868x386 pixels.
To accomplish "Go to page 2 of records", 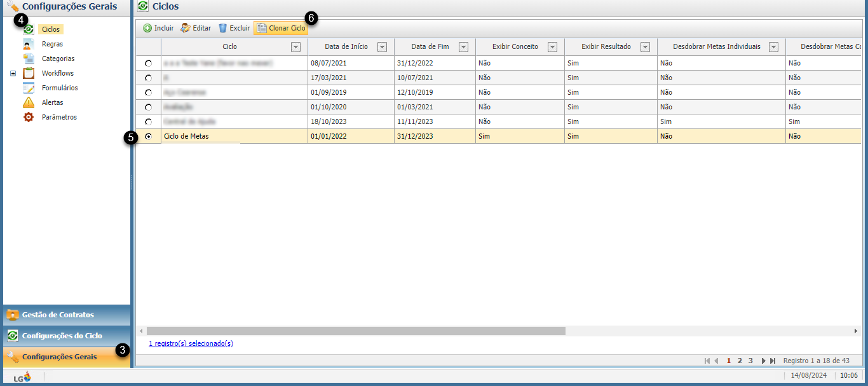I will (740, 361).
